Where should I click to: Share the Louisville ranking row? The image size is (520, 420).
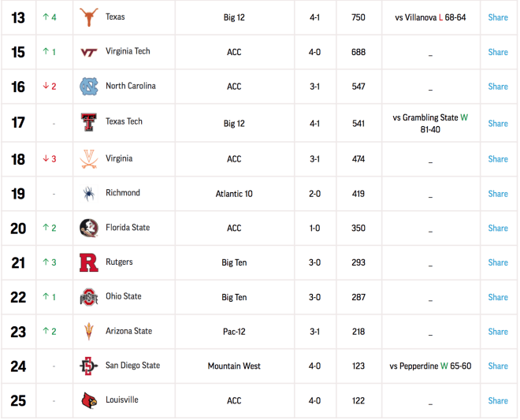coord(498,401)
